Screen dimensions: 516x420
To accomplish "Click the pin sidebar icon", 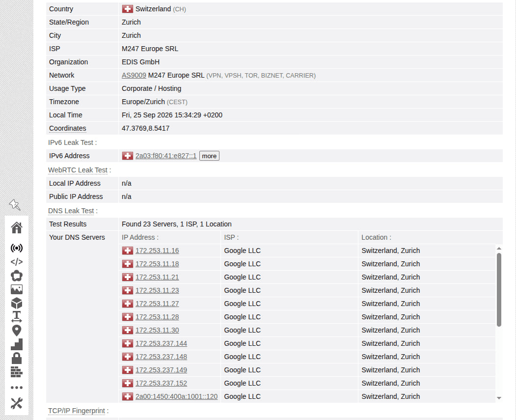I will [x=15, y=205].
